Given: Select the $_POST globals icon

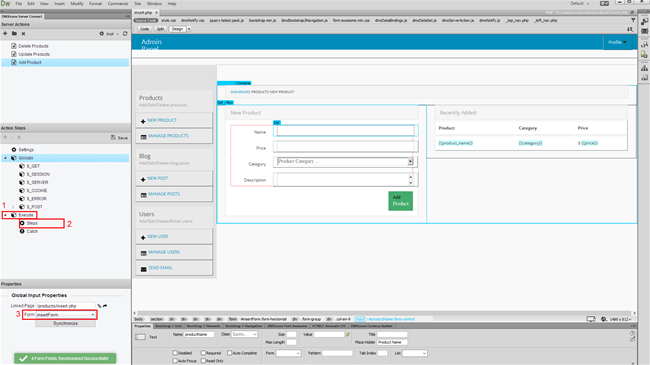Looking at the screenshot, I should coord(22,207).
